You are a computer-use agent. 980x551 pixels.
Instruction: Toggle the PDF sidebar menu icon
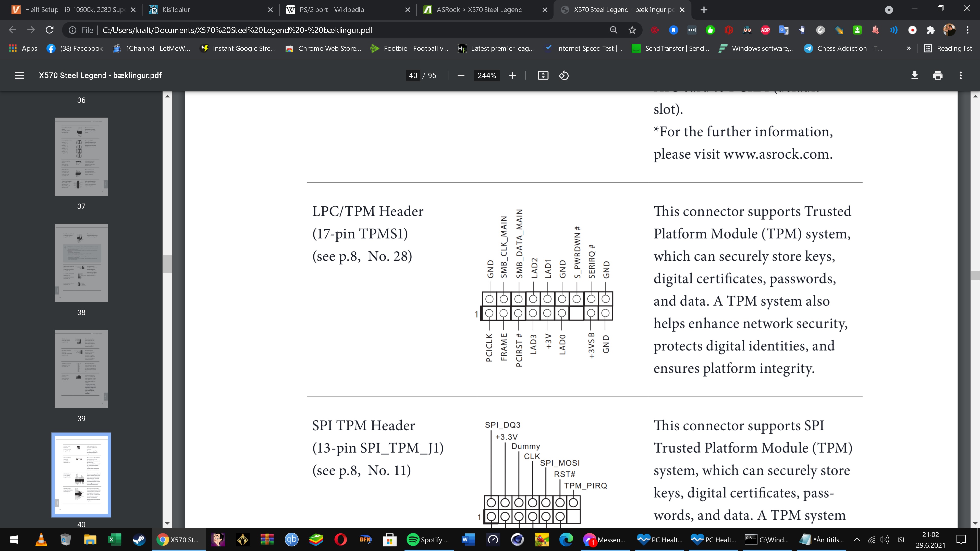pyautogui.click(x=19, y=75)
